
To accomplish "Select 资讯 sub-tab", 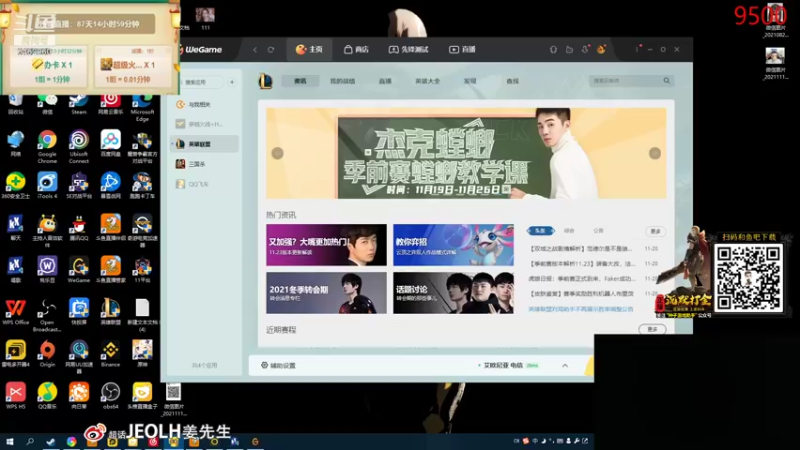I will point(300,81).
